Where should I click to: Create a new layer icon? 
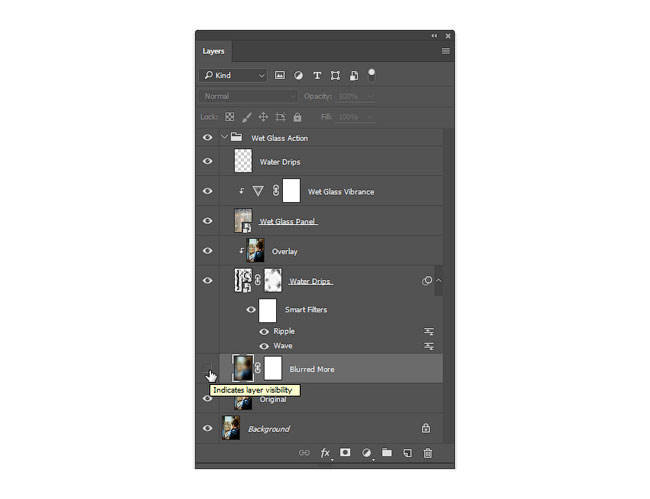pyautogui.click(x=407, y=453)
